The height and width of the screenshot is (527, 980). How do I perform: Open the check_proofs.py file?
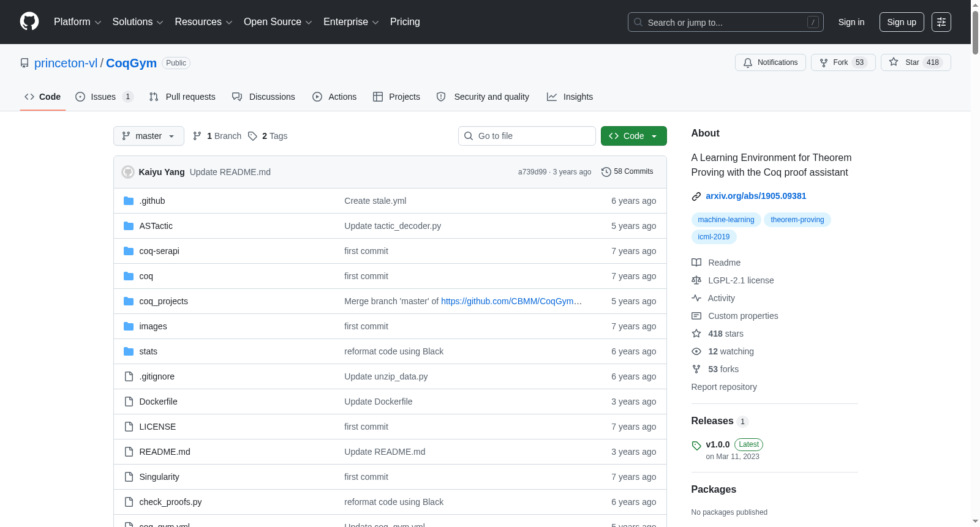[170, 502]
